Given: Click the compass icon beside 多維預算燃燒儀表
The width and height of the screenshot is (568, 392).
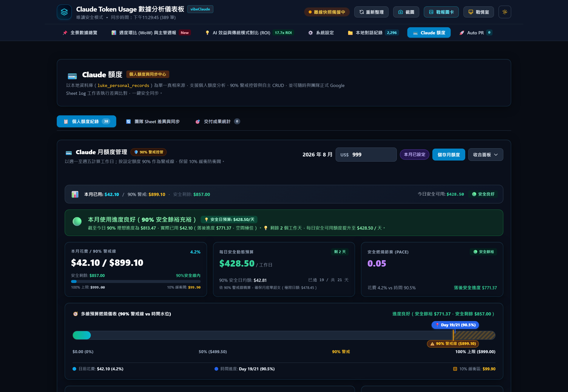Looking at the screenshot, I should coord(75,314).
